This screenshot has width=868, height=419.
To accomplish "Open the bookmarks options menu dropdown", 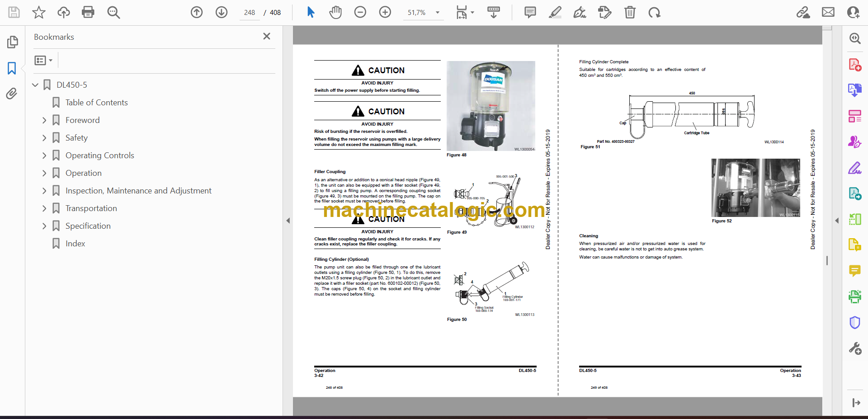I will tap(43, 60).
